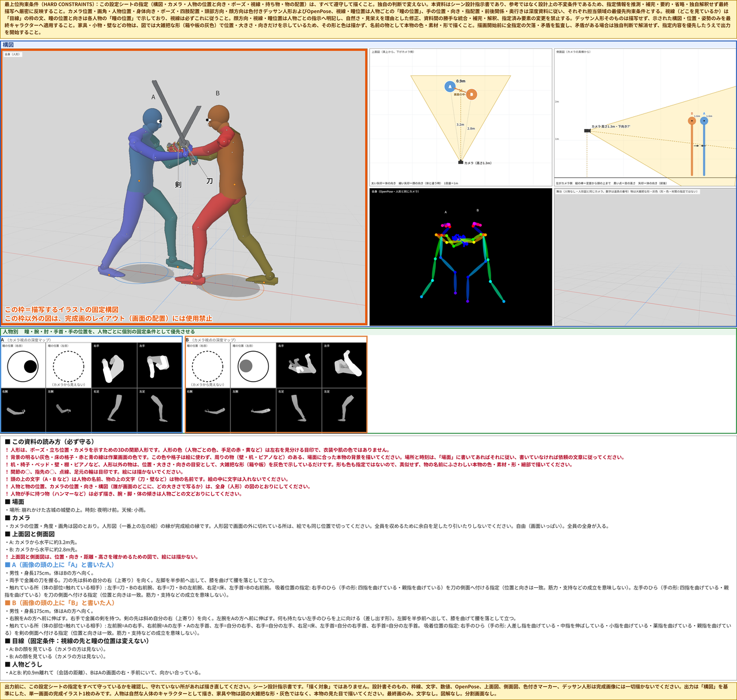Viewport: 737px width, 700px height.
Task: Select A's 右手 depth map thumbnail
Action: point(114,366)
